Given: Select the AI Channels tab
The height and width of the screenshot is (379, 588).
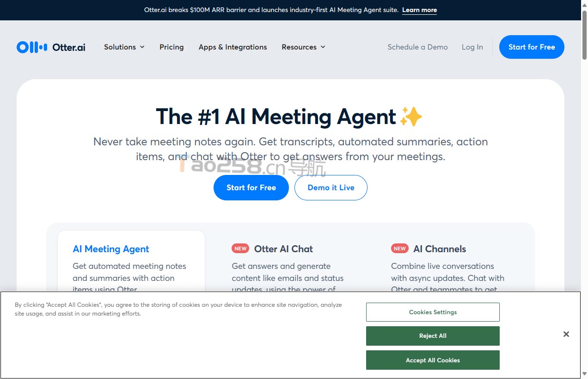Looking at the screenshot, I should tap(449, 261).
